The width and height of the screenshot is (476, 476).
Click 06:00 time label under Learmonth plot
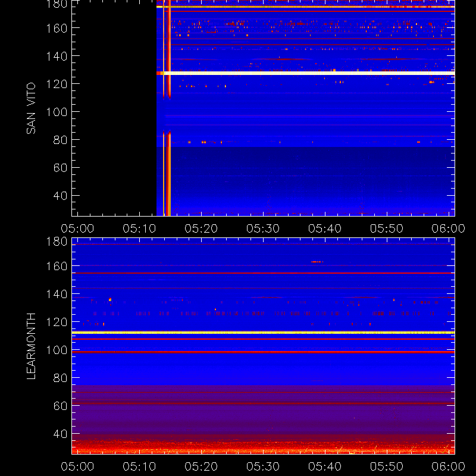point(449,466)
